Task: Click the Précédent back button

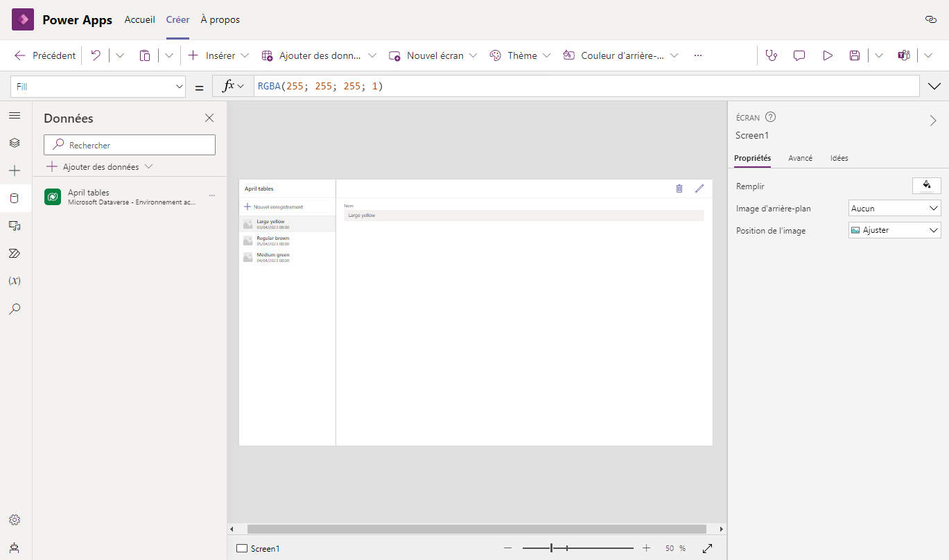Action: point(45,55)
